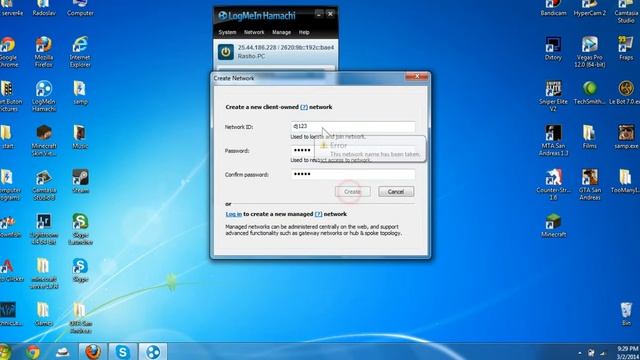Close the Create Network dialog
Image resolution: width=640 pixels, height=360 pixels.
(417, 76)
